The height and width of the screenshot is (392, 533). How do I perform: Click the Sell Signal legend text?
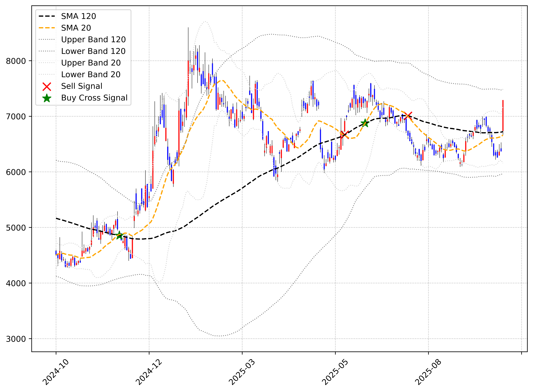(82, 86)
